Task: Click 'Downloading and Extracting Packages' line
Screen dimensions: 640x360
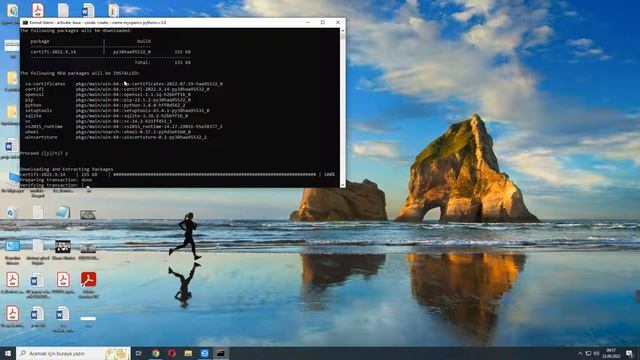Action: [x=67, y=169]
